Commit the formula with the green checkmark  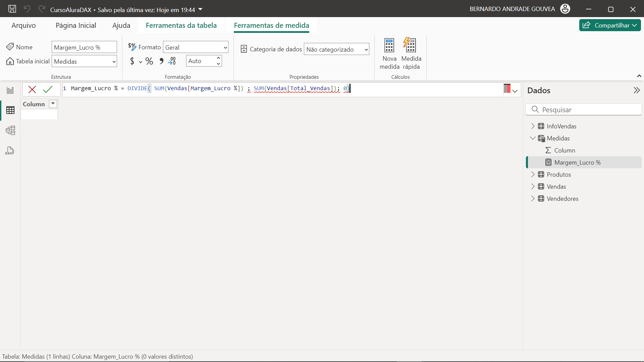click(x=48, y=89)
